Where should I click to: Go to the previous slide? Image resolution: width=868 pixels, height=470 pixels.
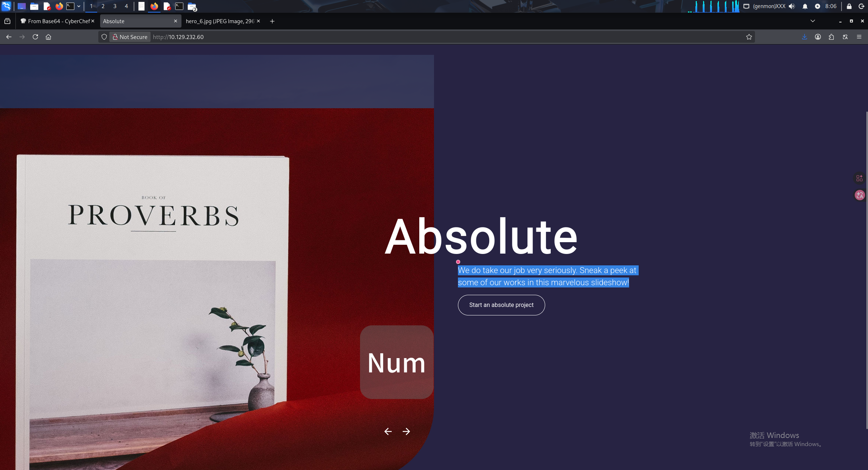click(388, 431)
